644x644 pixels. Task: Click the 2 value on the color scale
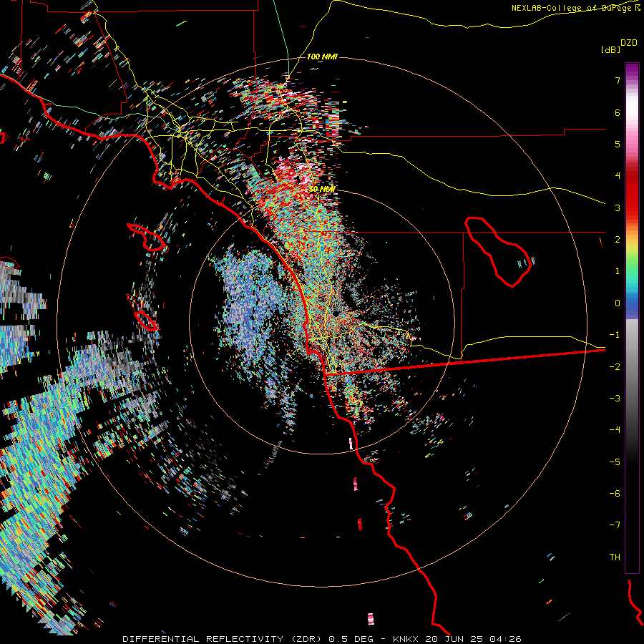point(618,240)
